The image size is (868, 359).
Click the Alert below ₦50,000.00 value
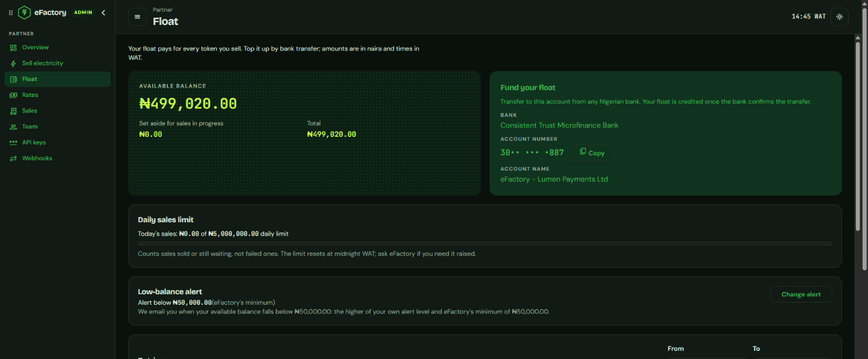click(192, 302)
